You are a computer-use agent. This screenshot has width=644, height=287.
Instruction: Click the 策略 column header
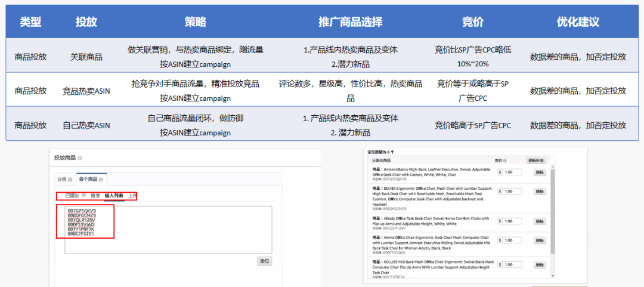point(196,22)
